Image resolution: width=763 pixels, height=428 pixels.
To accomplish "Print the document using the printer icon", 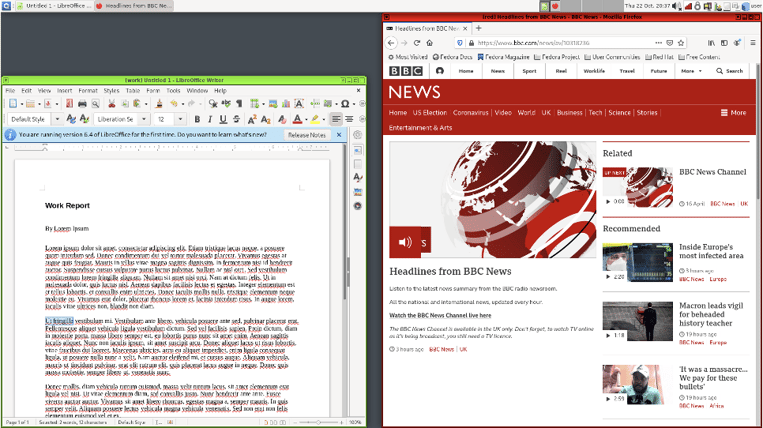I will [x=82, y=104].
